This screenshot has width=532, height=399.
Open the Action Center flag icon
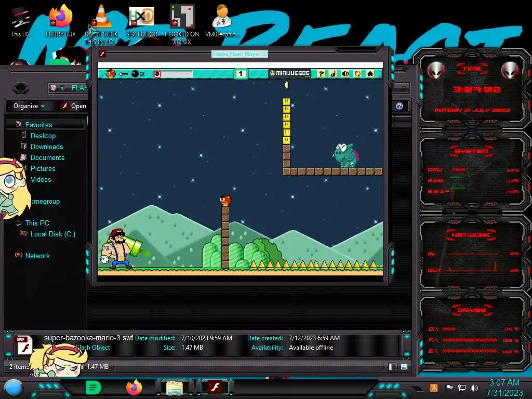449,388
